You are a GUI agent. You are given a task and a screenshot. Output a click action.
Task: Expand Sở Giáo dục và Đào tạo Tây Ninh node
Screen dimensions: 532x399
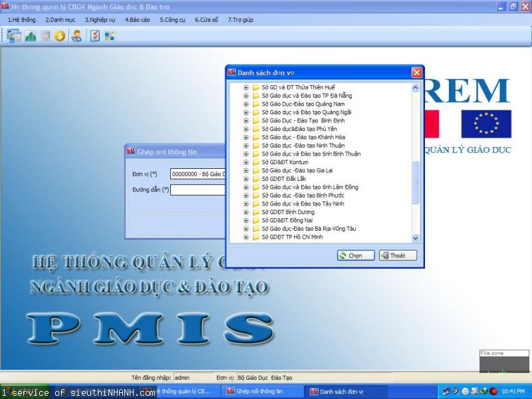coord(246,204)
